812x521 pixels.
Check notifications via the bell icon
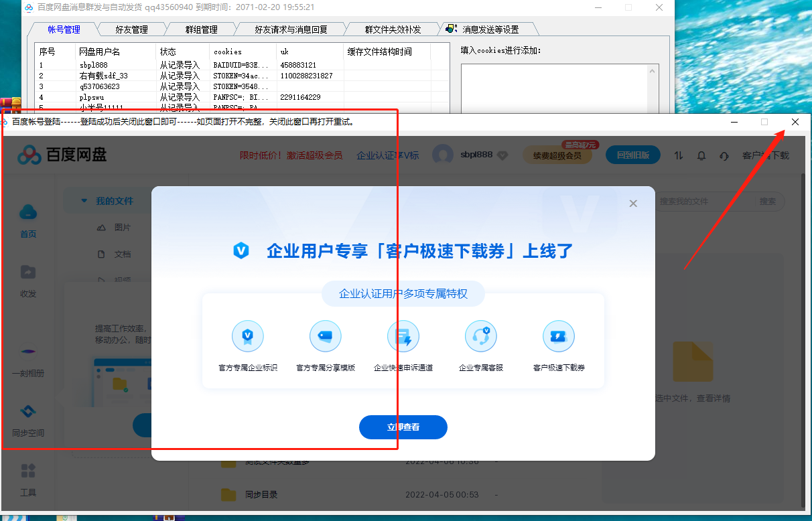(x=701, y=155)
